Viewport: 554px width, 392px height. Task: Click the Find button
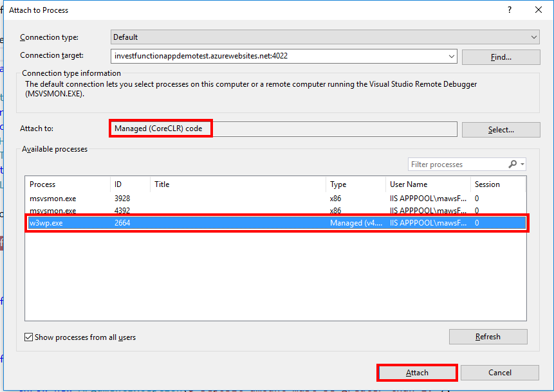tap(501, 57)
